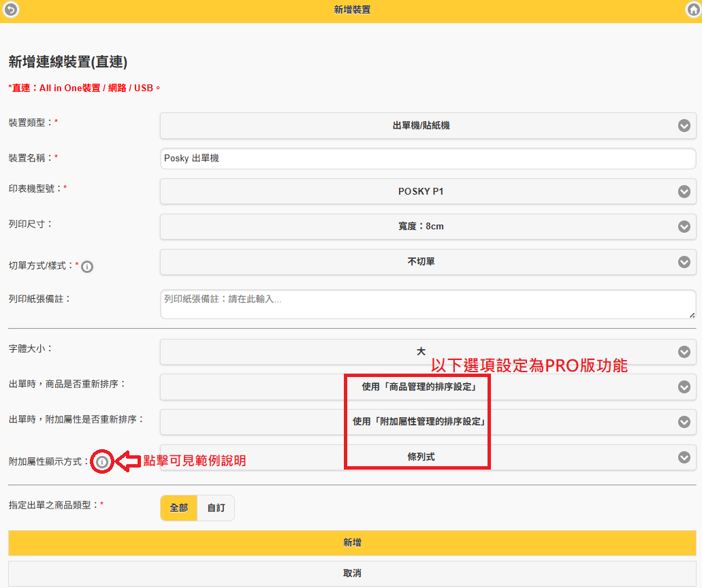Open the 印表機型號 POSKY P1 dropdown

click(421, 191)
